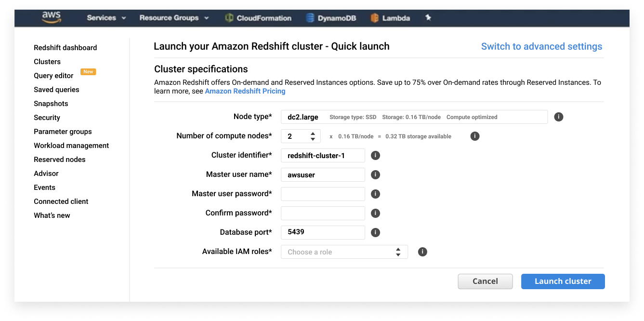Click info icon beside Master user name
Image resolution: width=644 pixels, height=321 pixels.
click(375, 175)
